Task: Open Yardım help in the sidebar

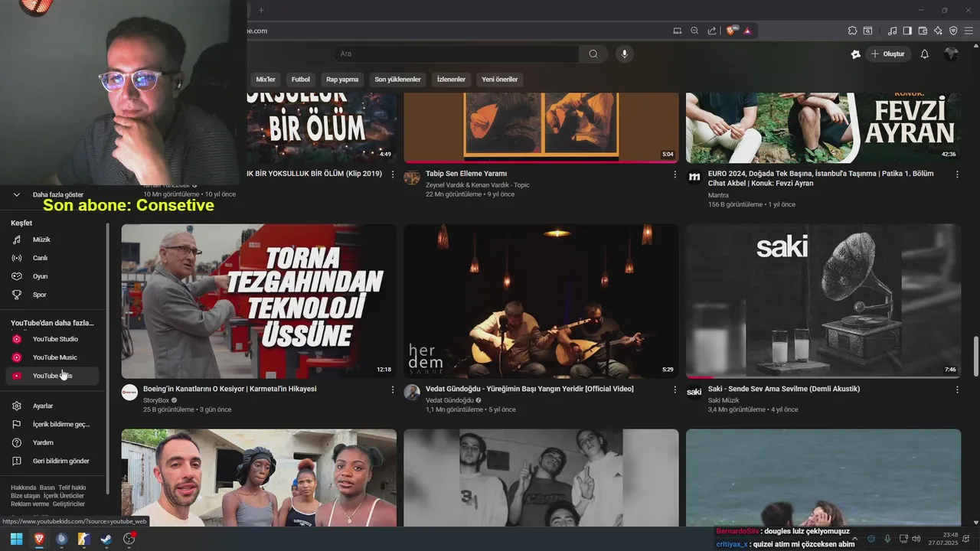Action: coord(52,442)
